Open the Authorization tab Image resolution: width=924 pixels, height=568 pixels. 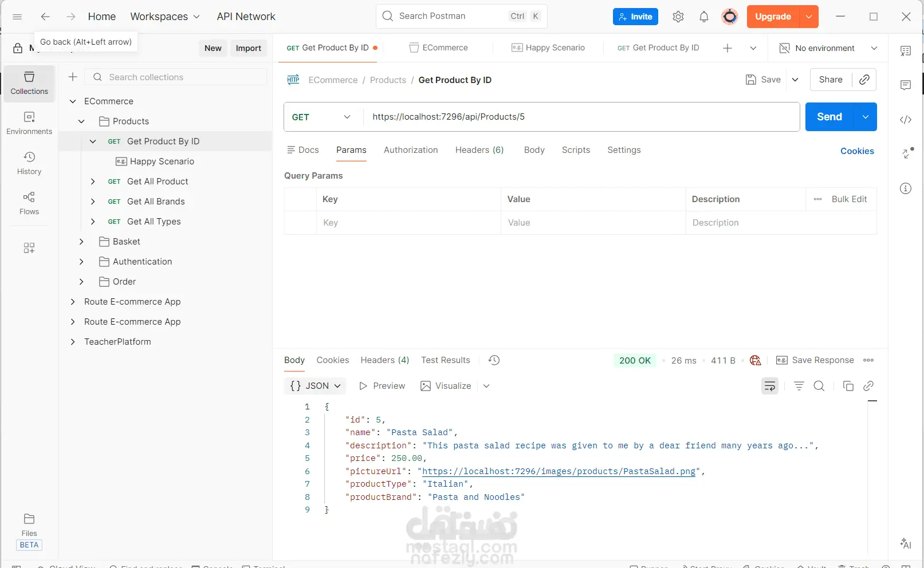pos(411,150)
